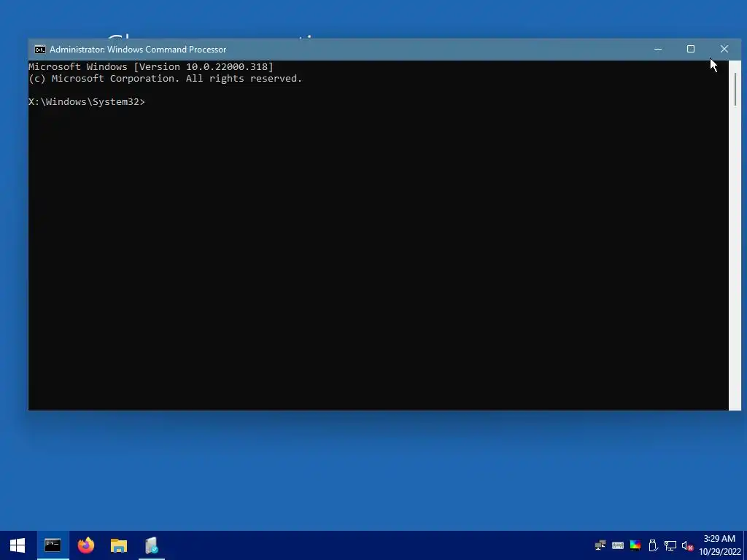Image resolution: width=747 pixels, height=560 pixels.
Task: Open the setup disk taskbar icon
Action: [x=152, y=545]
